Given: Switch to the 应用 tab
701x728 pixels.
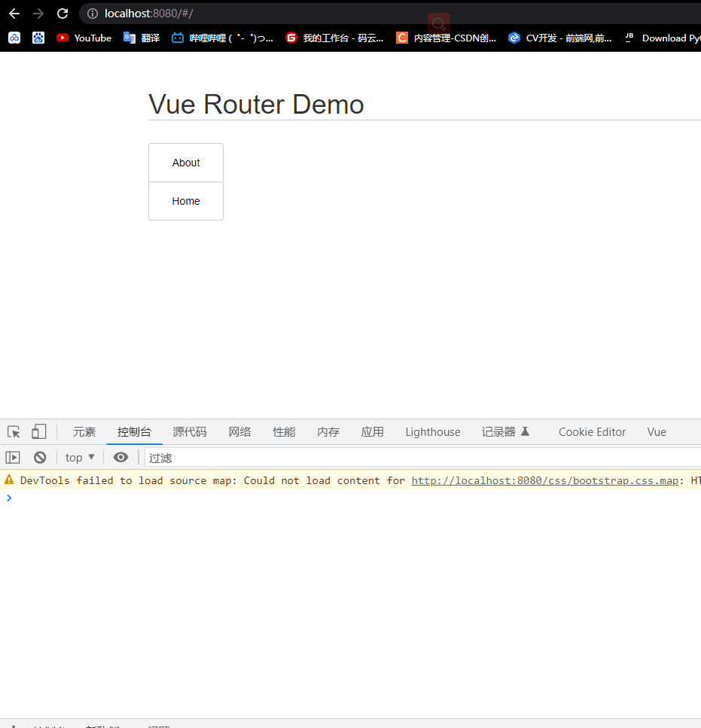Looking at the screenshot, I should 372,432.
